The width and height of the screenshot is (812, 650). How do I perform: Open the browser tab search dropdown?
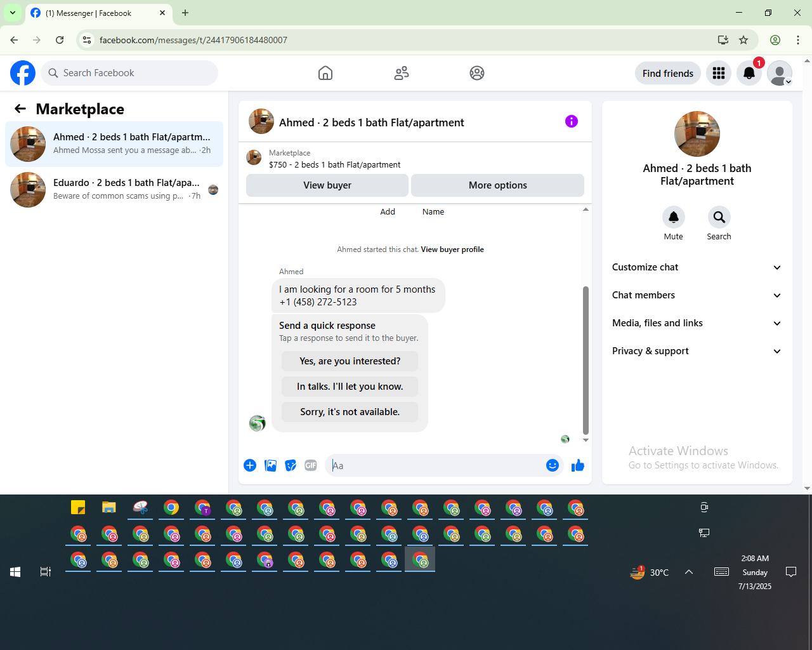(x=13, y=13)
